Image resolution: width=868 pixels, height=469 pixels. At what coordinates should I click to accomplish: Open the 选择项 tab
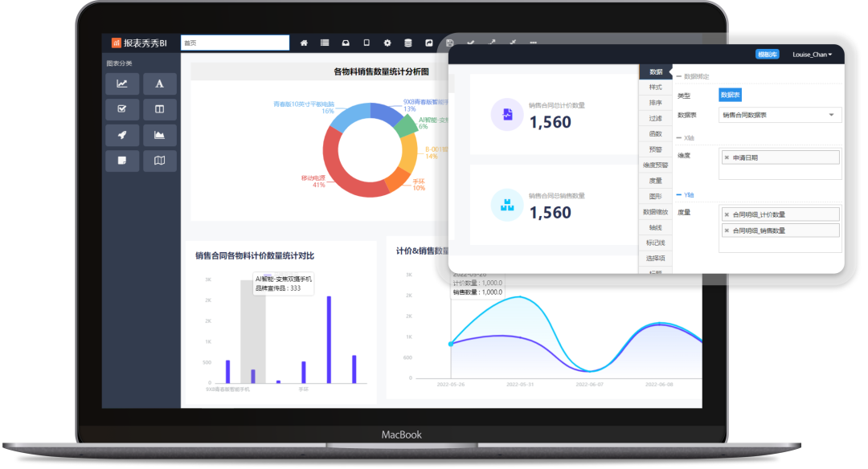pos(656,259)
